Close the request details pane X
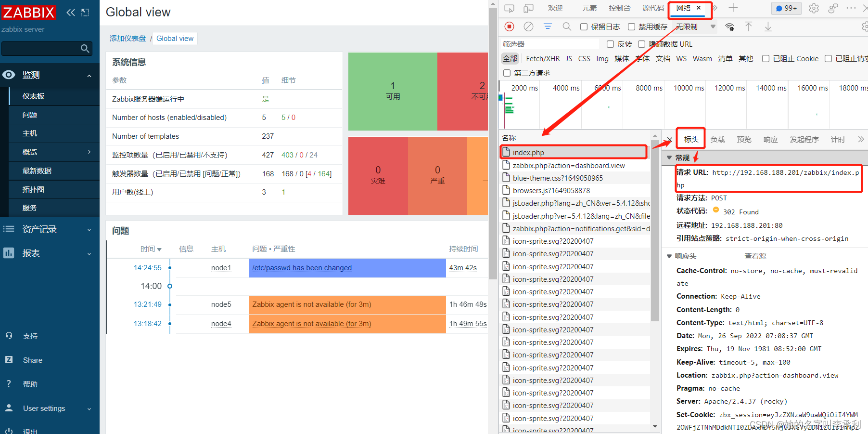The width and height of the screenshot is (868, 434). 670,140
